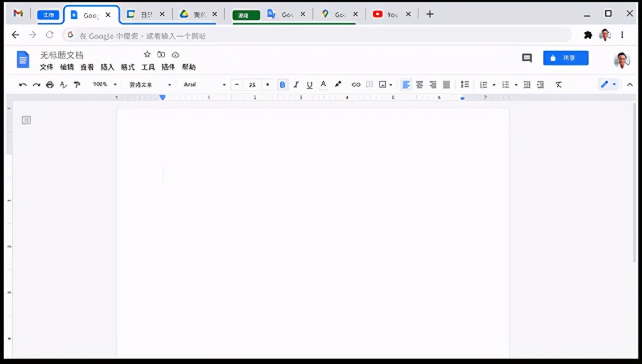
Task: Click the Underline icon
Action: pyautogui.click(x=309, y=84)
